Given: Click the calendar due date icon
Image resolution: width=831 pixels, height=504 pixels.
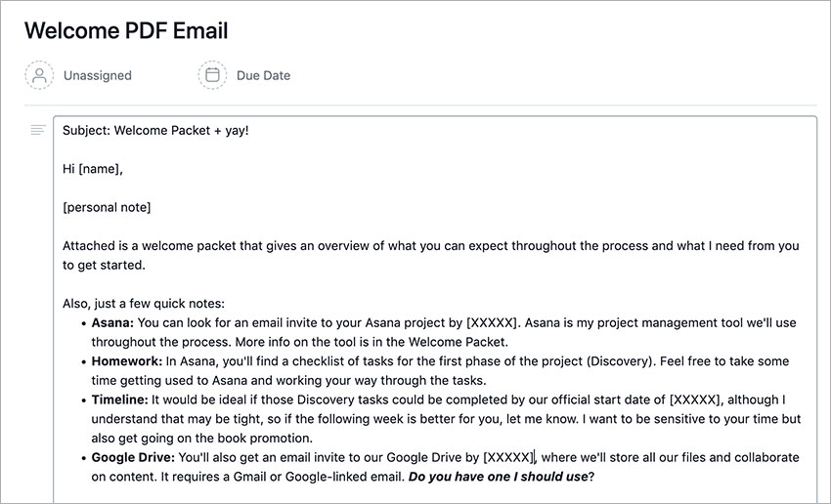Looking at the screenshot, I should (212, 75).
